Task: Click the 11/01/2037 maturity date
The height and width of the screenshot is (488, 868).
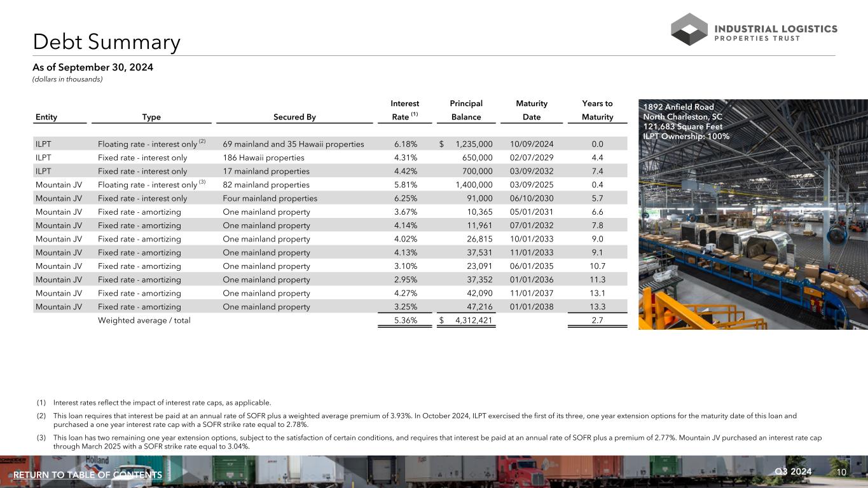Action: click(x=532, y=293)
